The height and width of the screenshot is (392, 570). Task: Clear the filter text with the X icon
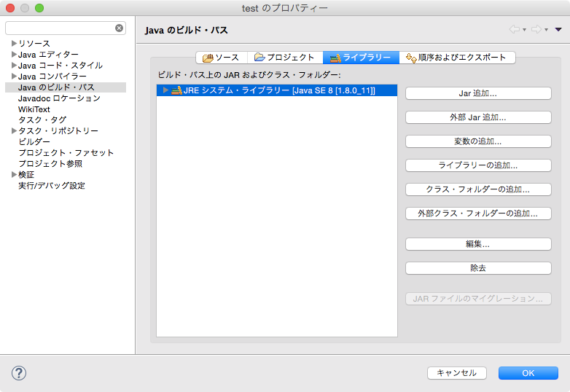point(119,28)
